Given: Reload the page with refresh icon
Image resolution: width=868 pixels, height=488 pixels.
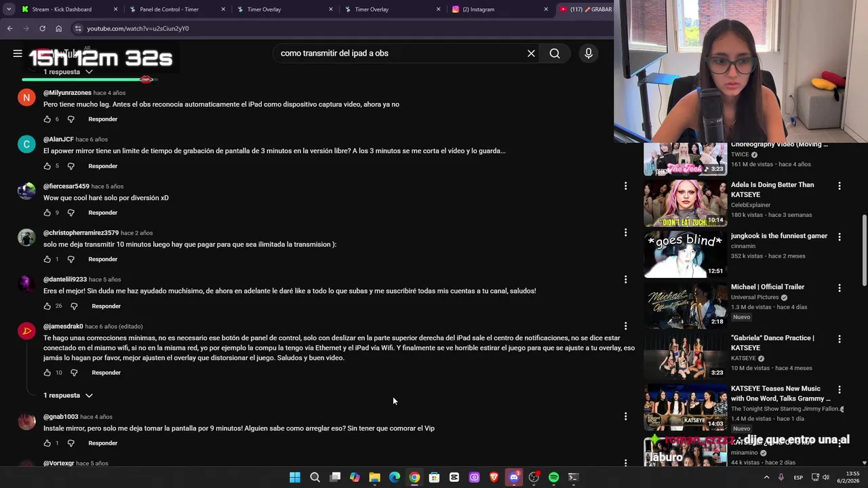Looking at the screenshot, I should tap(42, 28).
